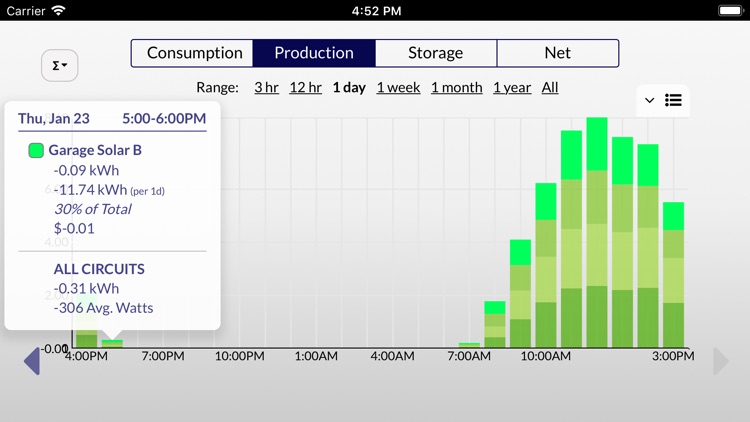
Task: Click the -0.31 kWh total value
Action: 86,289
